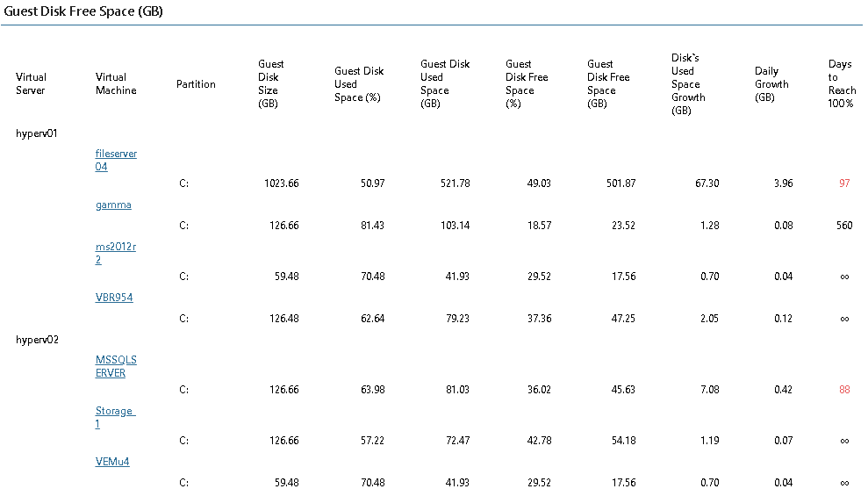
Task: Open the fileserver04 virtual machine link
Action: pos(116,160)
